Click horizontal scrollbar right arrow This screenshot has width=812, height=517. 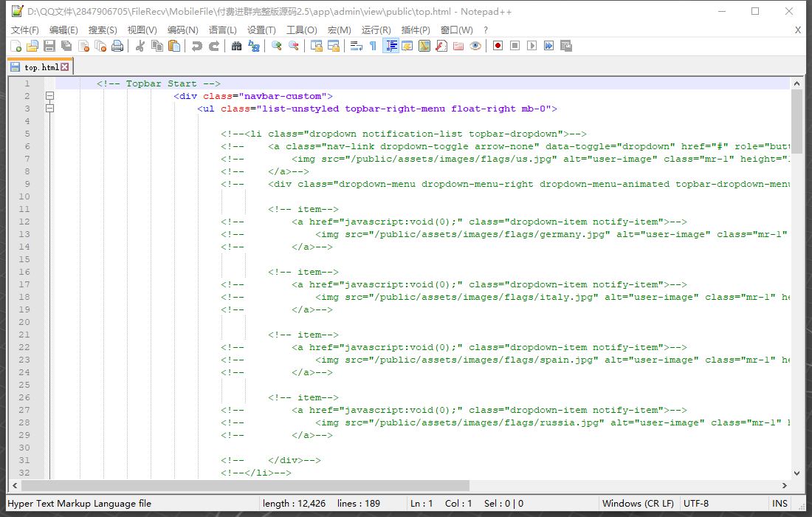pyautogui.click(x=785, y=485)
